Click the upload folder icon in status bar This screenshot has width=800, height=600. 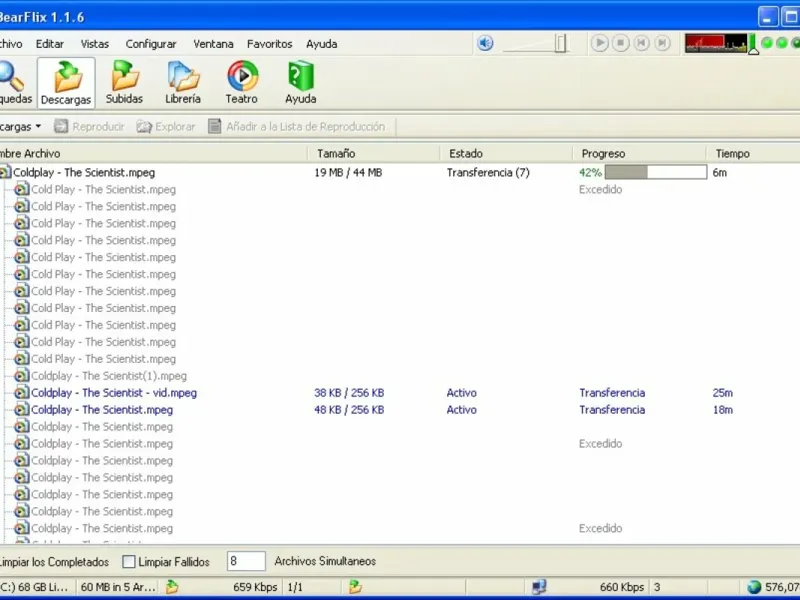(355, 587)
